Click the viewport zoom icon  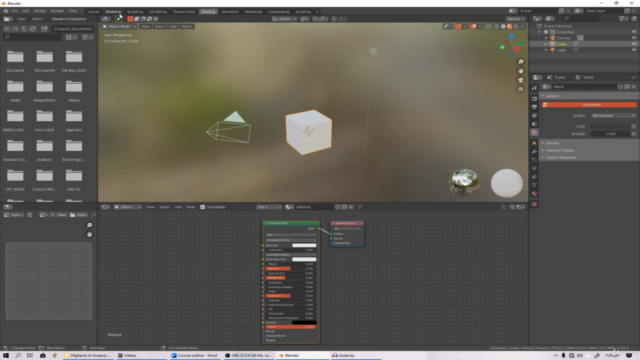tap(520, 62)
